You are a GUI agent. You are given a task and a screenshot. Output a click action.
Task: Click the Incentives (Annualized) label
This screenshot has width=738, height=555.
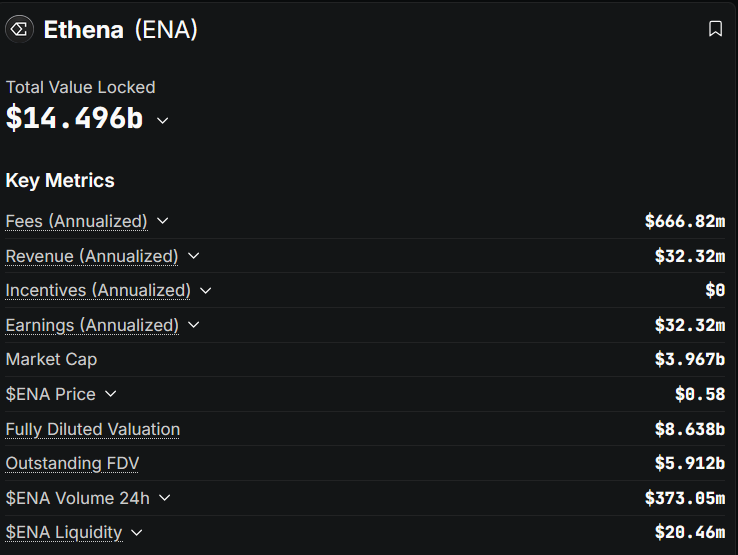pyautogui.click(x=98, y=291)
